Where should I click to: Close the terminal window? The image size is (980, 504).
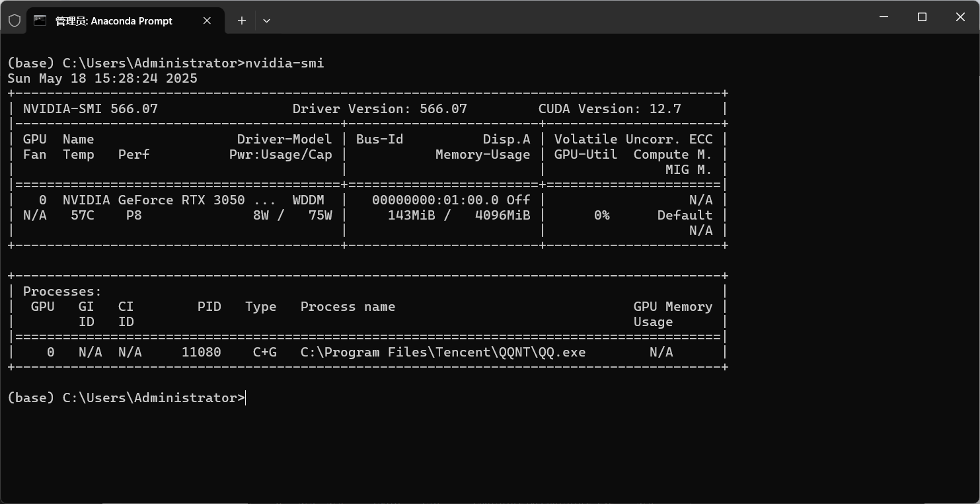click(960, 17)
